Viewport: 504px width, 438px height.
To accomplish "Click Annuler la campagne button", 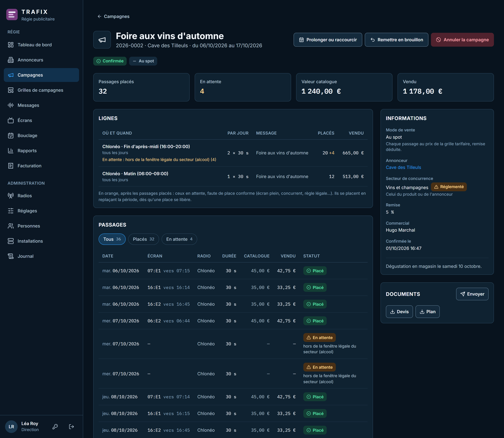I will (462, 40).
